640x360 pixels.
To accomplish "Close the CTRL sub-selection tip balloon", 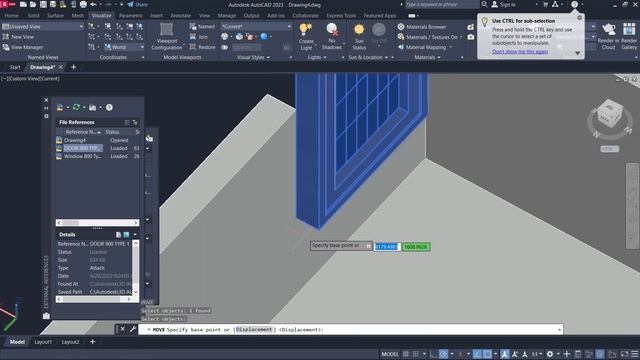I will pyautogui.click(x=579, y=18).
